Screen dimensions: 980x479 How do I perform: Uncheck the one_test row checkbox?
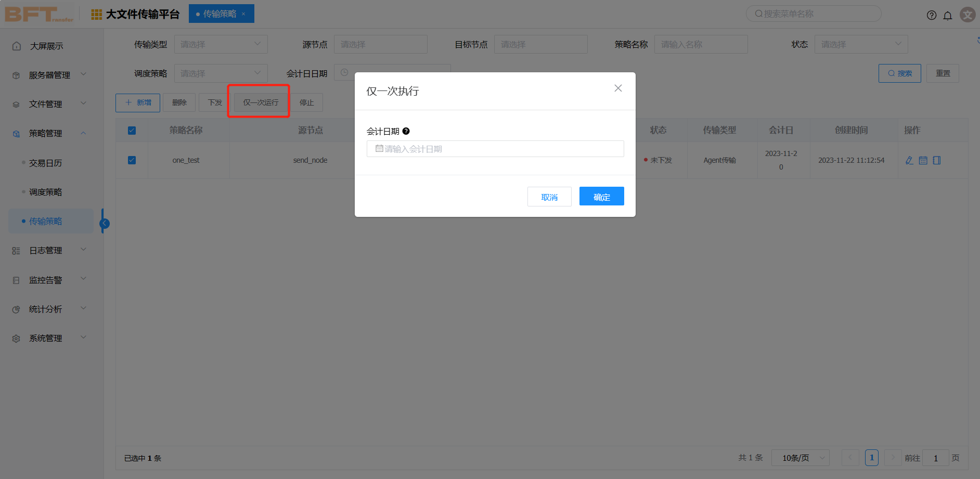click(132, 160)
